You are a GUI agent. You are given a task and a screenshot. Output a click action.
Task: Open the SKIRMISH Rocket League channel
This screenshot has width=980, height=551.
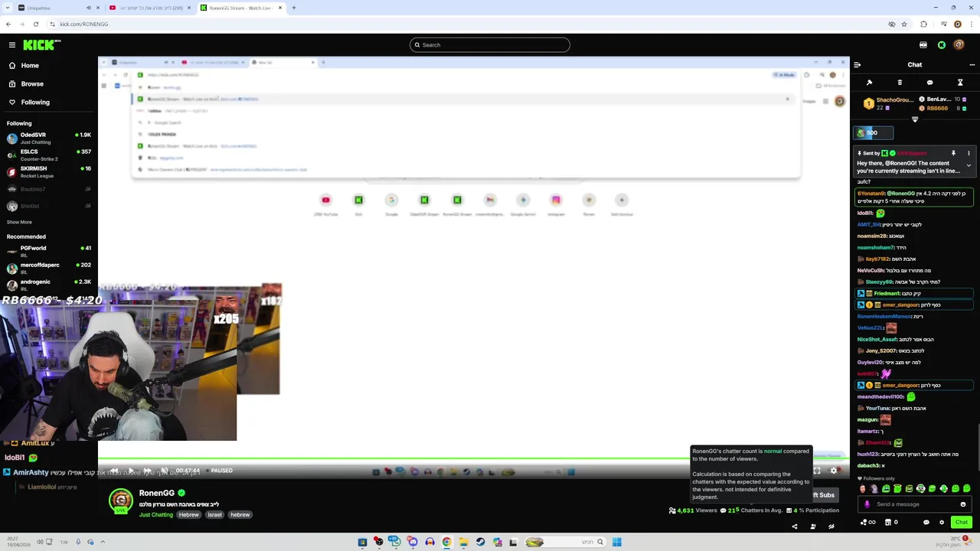click(x=49, y=172)
